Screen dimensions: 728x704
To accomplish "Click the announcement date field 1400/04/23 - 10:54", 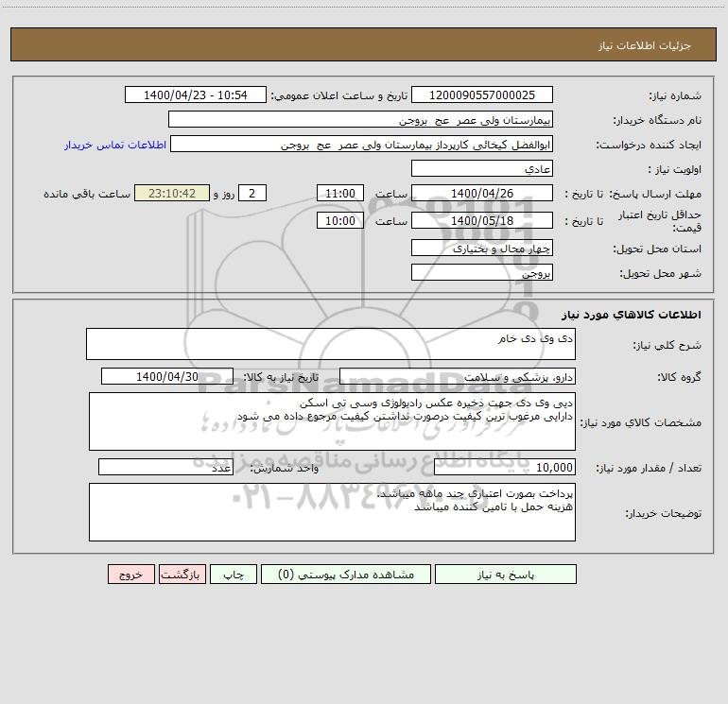I will 196,94.
